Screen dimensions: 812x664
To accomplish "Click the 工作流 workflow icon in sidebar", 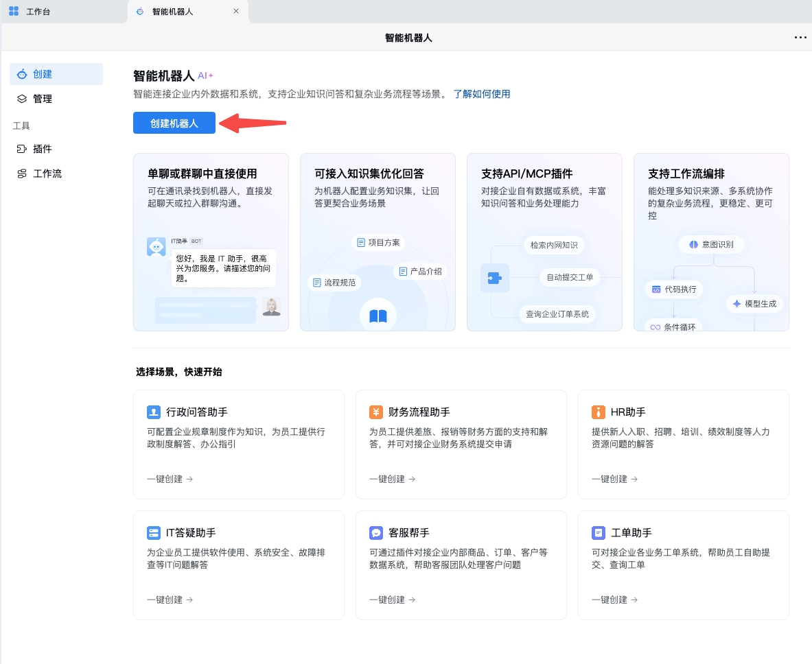I will tap(22, 174).
